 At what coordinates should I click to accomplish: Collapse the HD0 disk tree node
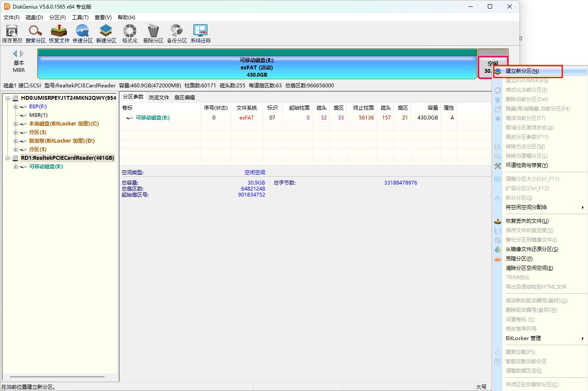(7, 98)
